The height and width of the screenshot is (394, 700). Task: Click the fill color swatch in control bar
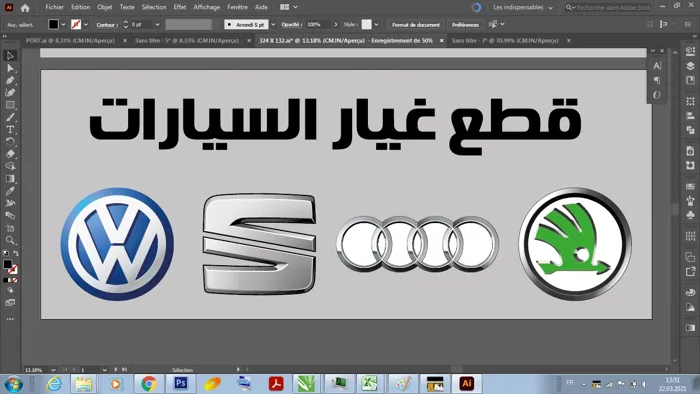(53, 25)
